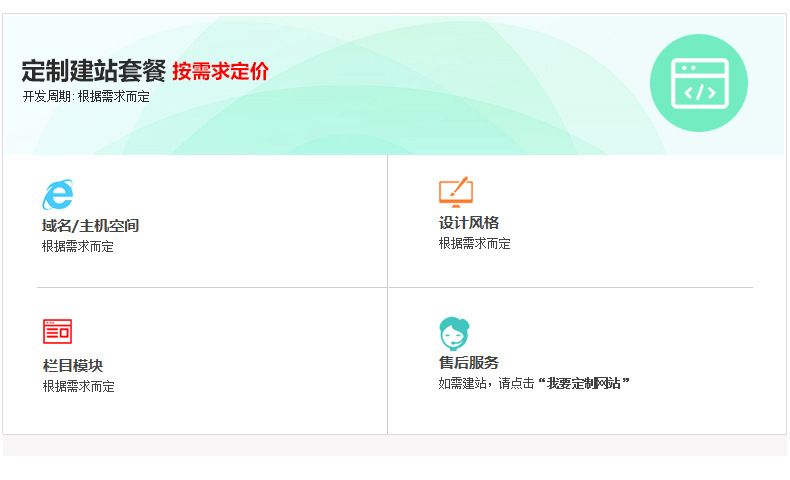Image resolution: width=790 pixels, height=480 pixels.
Task: Open the 售后服务 heading
Action: pyautogui.click(x=468, y=363)
